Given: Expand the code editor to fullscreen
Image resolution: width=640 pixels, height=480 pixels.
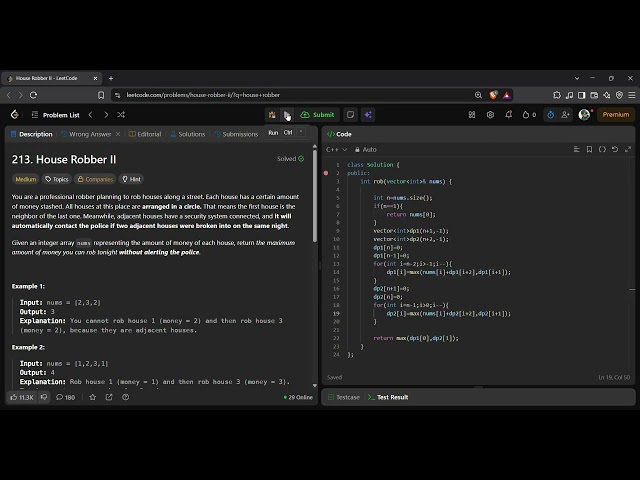Looking at the screenshot, I should point(628,149).
